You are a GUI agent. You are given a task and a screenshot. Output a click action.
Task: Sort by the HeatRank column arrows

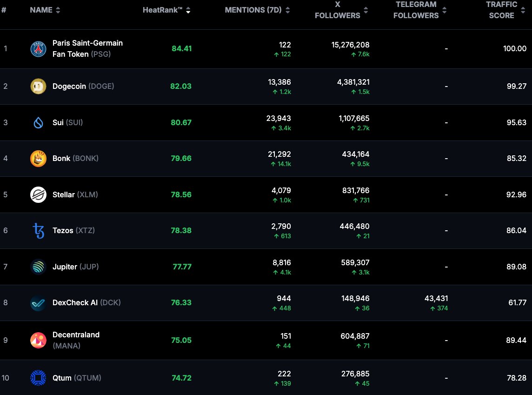(188, 10)
